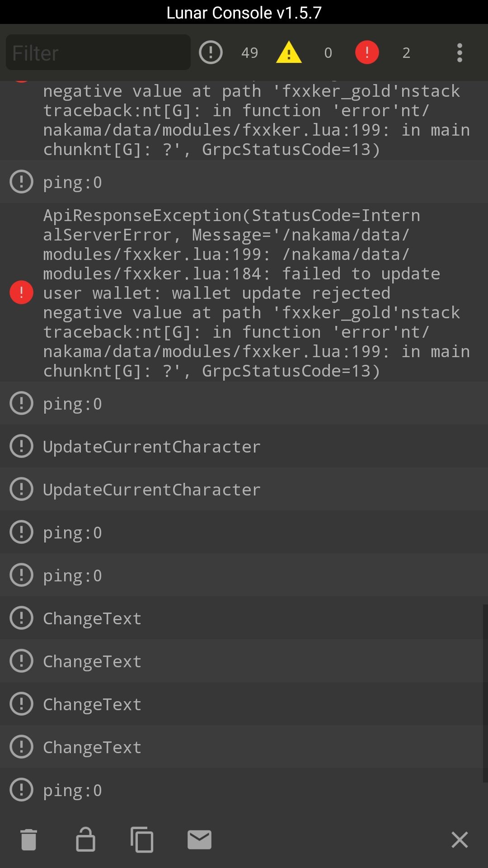Image resolution: width=488 pixels, height=868 pixels.
Task: Toggle the yellow warning log filter
Action: click(x=289, y=52)
